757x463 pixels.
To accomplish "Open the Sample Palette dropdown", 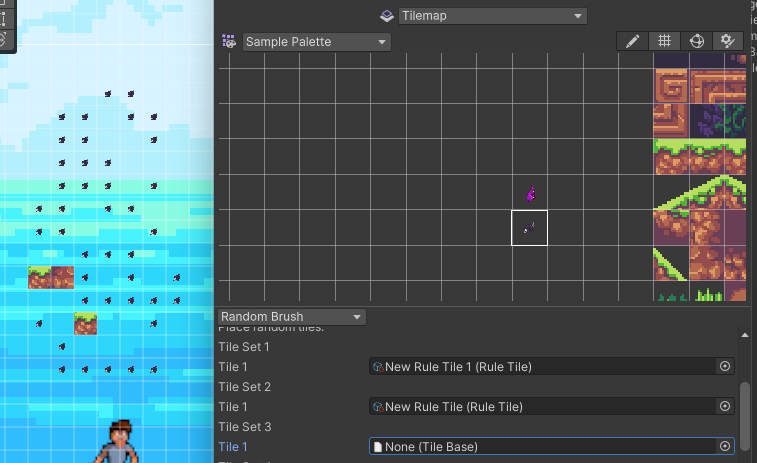I will (316, 42).
